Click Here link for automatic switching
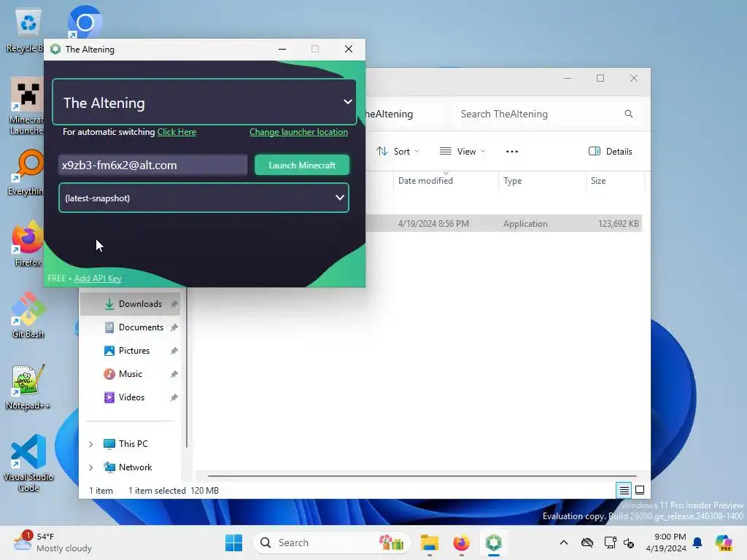 click(x=177, y=132)
